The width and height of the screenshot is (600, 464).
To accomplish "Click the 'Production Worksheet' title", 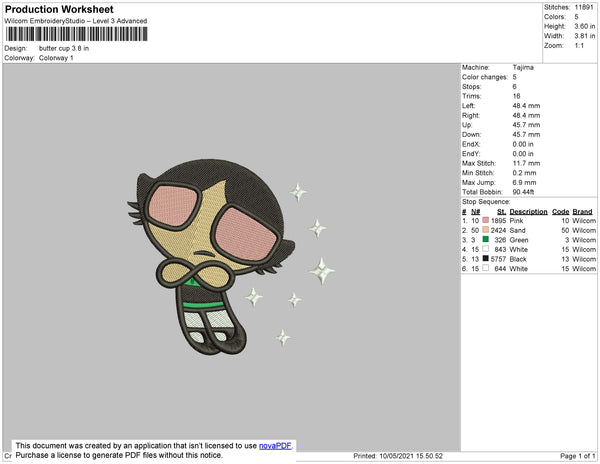I will click(59, 9).
